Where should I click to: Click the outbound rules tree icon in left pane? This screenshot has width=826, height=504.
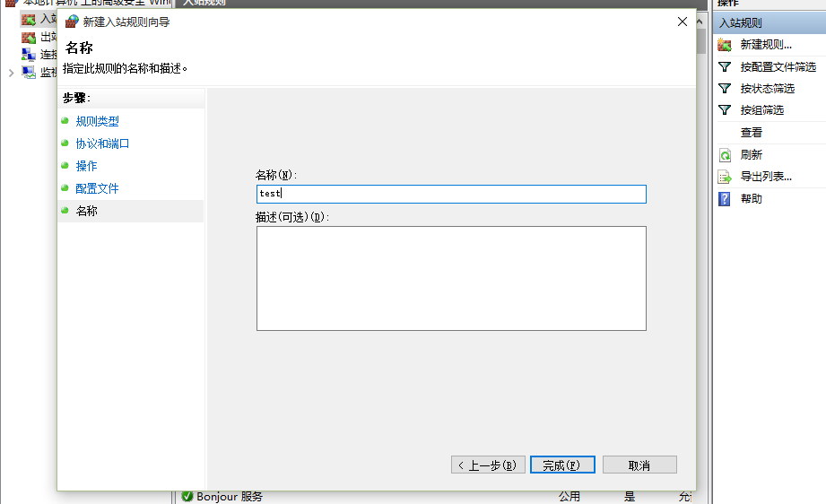(29, 38)
